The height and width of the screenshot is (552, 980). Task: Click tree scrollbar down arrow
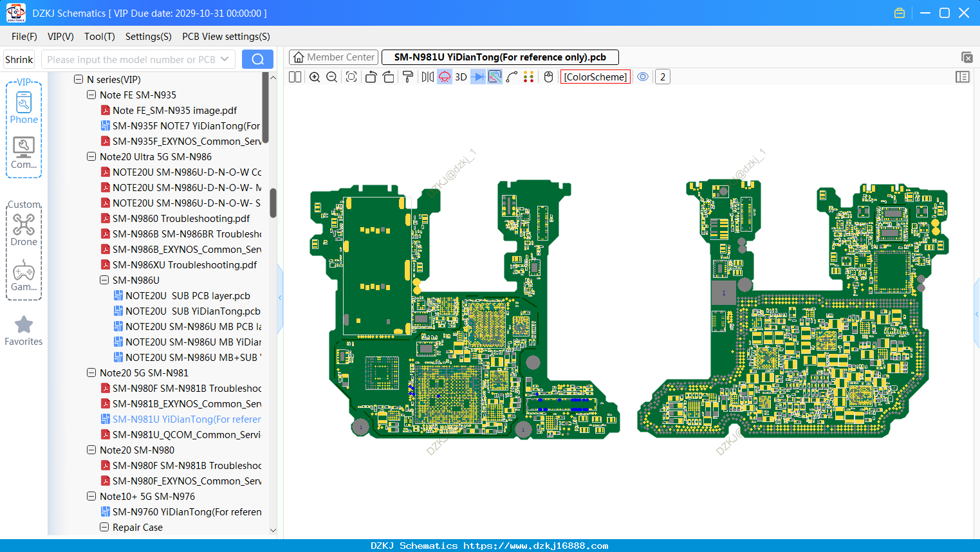tap(273, 530)
